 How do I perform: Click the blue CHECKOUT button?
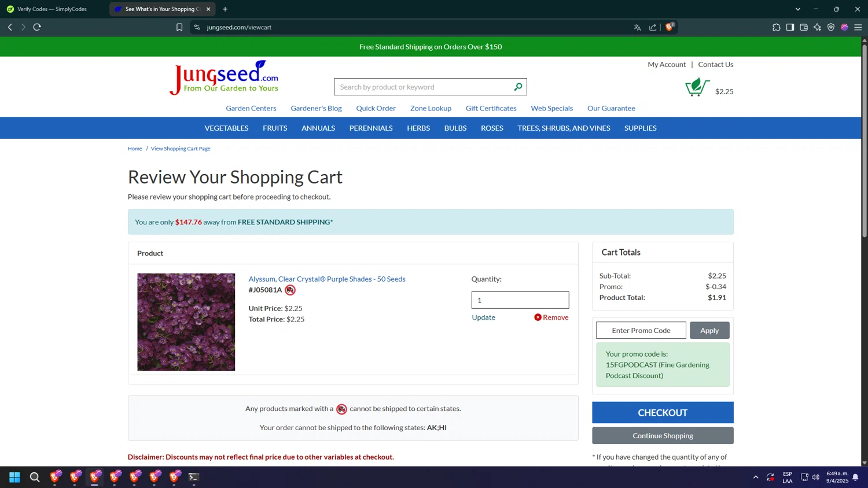[663, 413]
